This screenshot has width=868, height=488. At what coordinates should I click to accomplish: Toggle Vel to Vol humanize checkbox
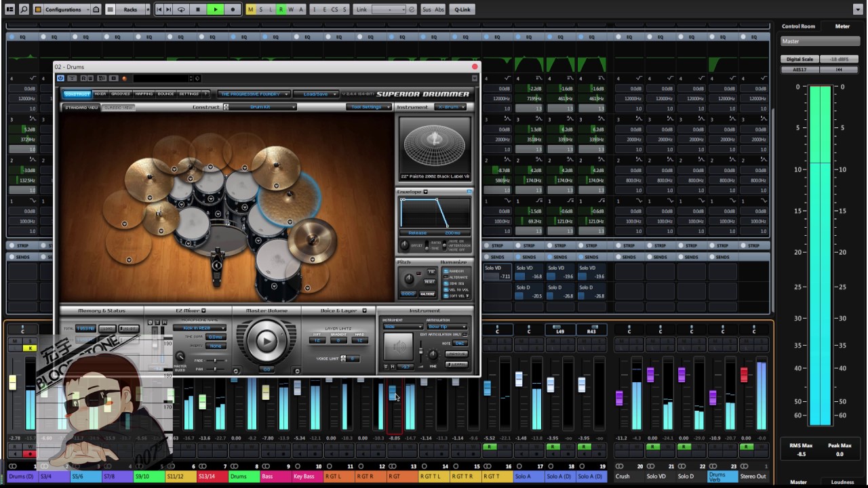[446, 289]
